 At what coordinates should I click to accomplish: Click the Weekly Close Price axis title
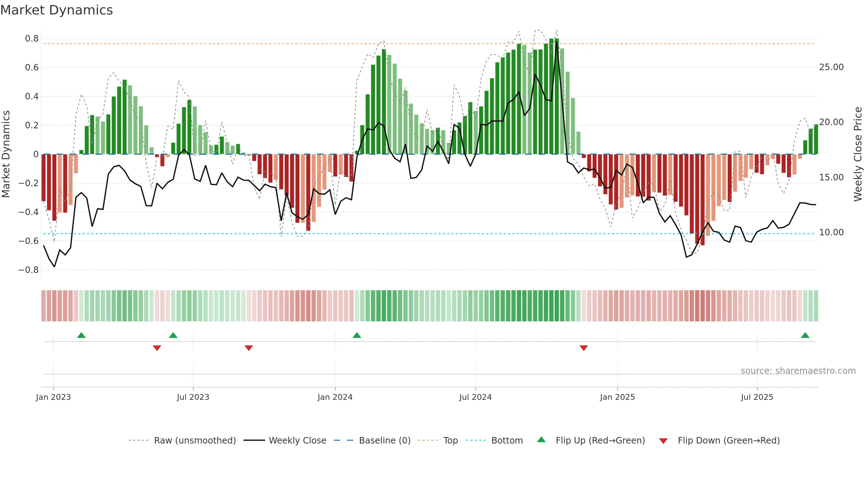click(858, 154)
